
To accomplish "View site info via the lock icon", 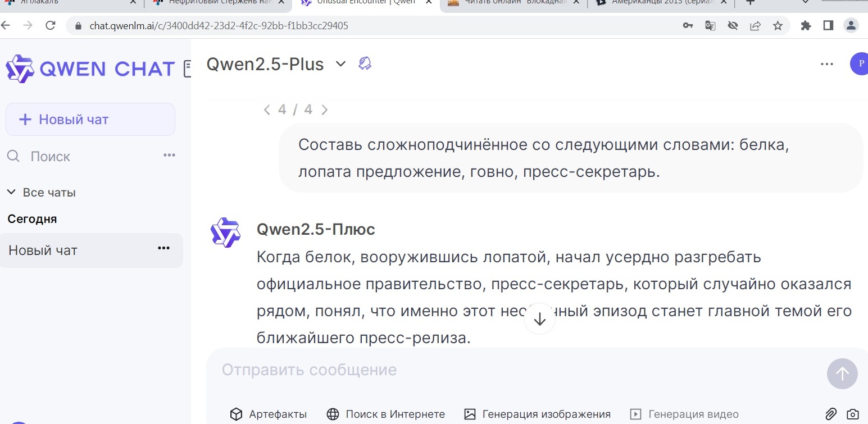I will coord(78,26).
